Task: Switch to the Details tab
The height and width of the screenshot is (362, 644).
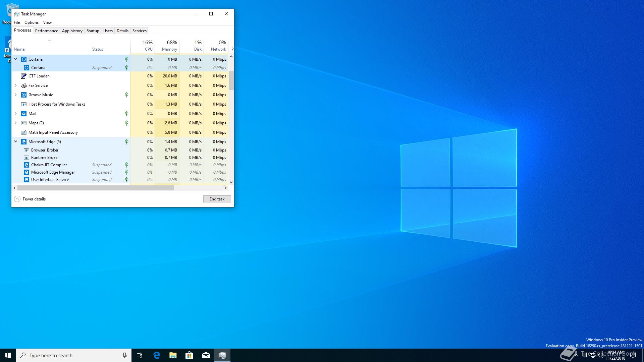Action: [122, 31]
